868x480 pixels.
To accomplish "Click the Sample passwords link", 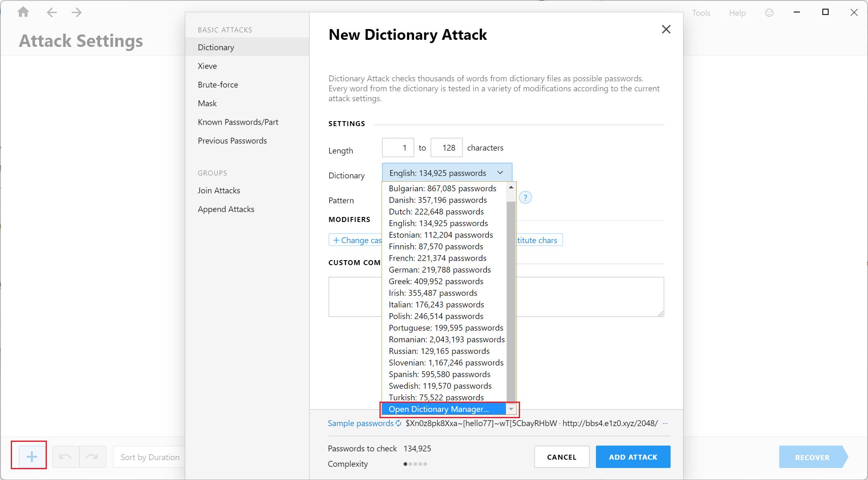I will pos(360,423).
